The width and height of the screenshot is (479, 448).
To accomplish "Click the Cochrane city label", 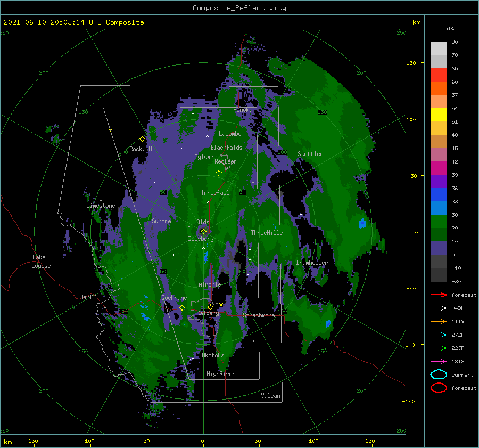I will (x=174, y=298).
